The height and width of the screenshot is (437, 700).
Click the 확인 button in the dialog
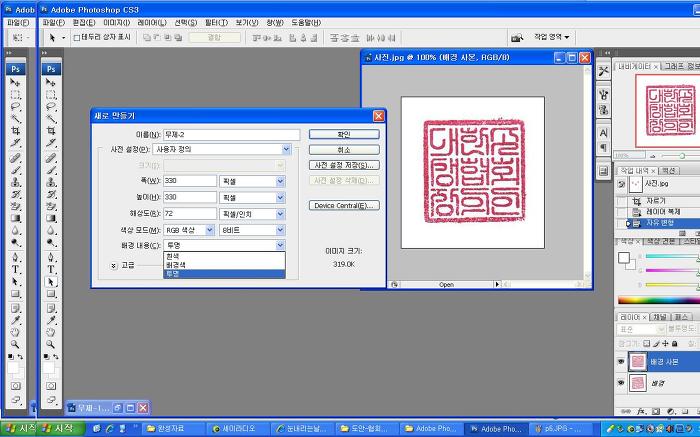click(344, 134)
